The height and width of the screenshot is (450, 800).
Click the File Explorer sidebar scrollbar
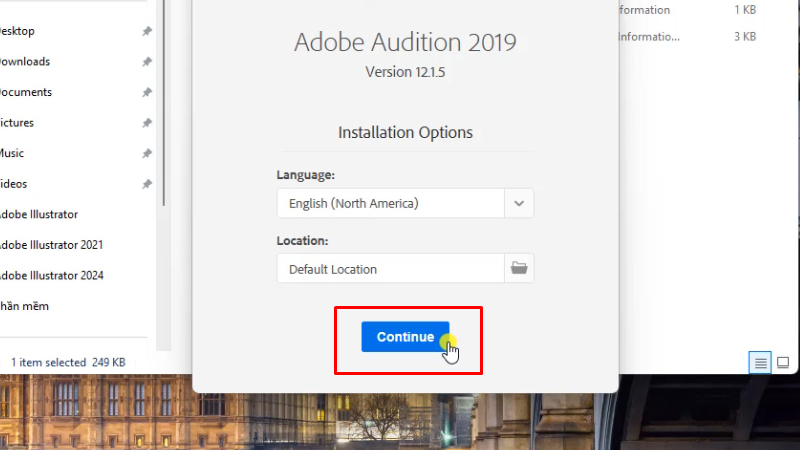163,102
